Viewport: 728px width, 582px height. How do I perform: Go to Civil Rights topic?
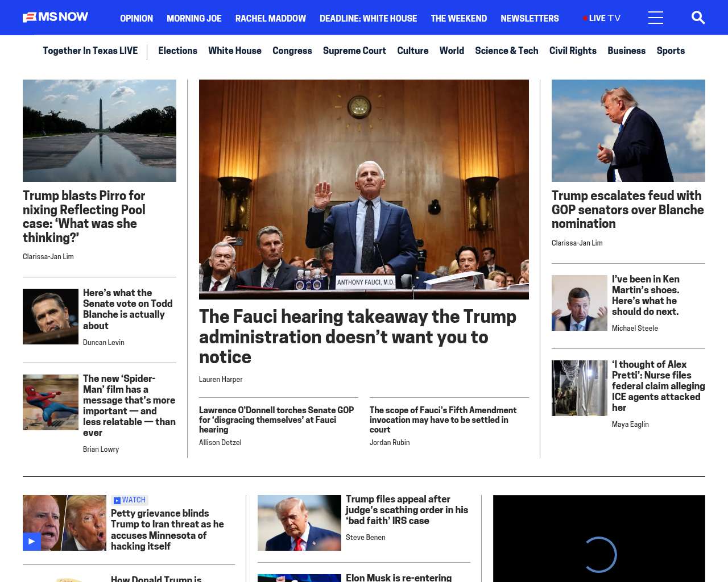573,51
